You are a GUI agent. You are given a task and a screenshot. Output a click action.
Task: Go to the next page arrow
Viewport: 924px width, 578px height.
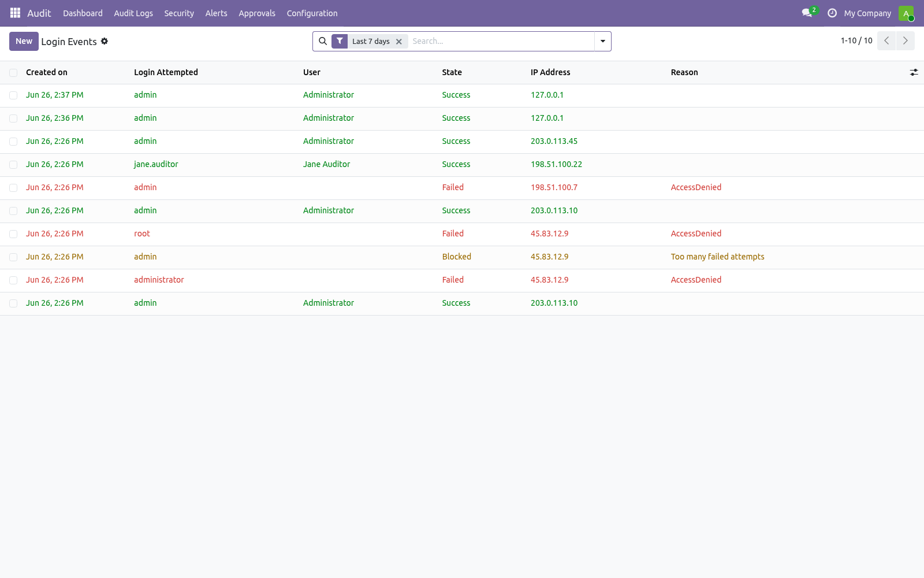[x=906, y=40]
